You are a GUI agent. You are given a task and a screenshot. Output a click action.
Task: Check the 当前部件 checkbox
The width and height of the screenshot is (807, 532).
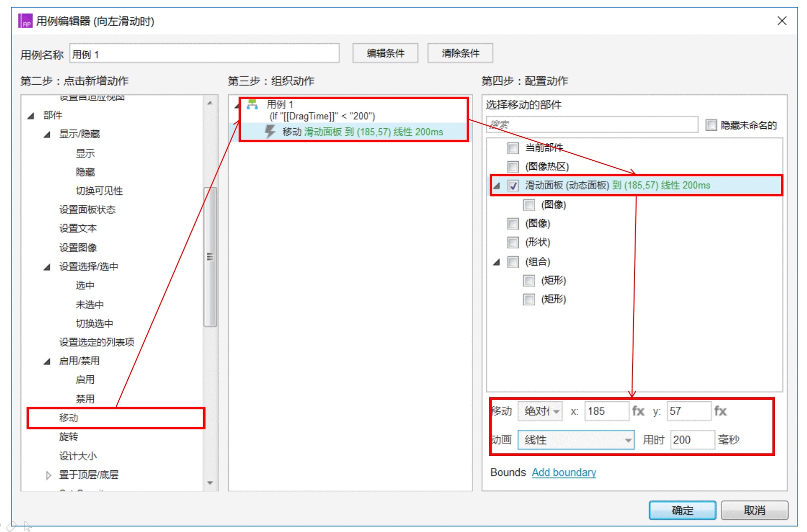[513, 148]
